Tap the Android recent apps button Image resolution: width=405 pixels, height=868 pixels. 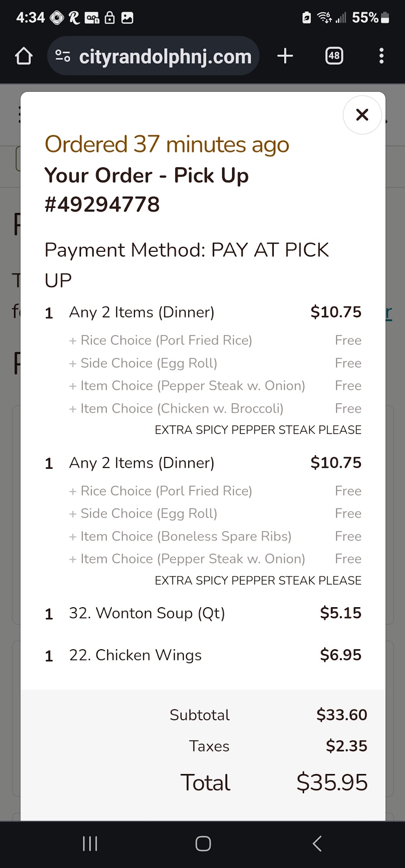pos(90,844)
